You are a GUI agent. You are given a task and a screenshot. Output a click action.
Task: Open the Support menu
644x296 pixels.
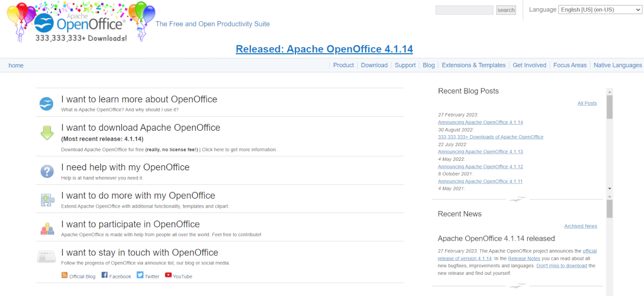click(405, 65)
